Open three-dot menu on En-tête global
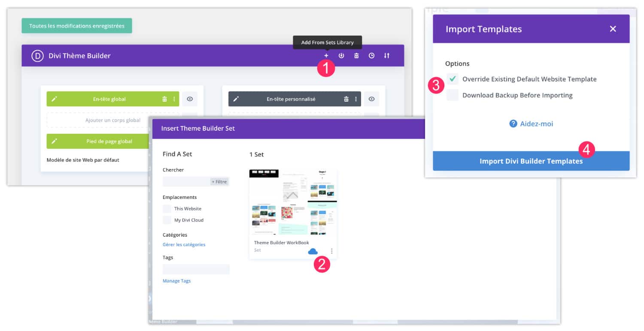 coord(174,99)
